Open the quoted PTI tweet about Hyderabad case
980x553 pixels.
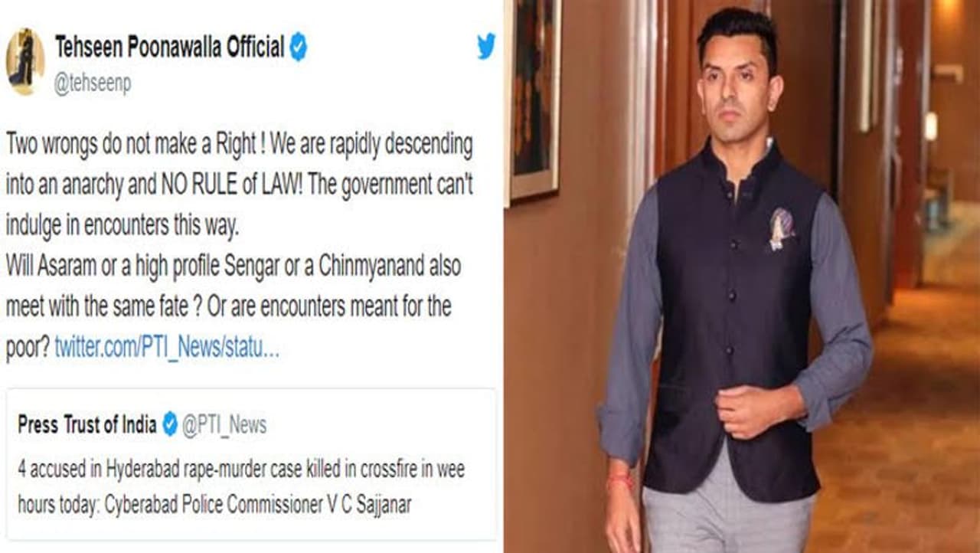click(251, 464)
